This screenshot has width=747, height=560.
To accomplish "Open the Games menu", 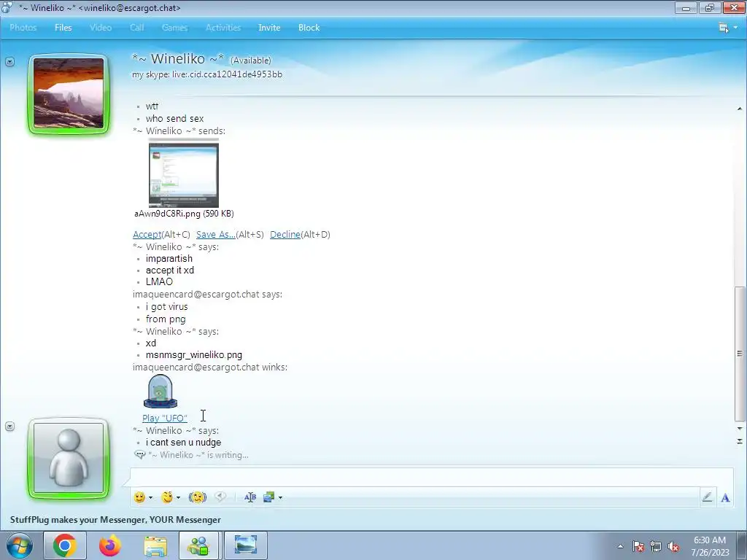I will [x=174, y=28].
